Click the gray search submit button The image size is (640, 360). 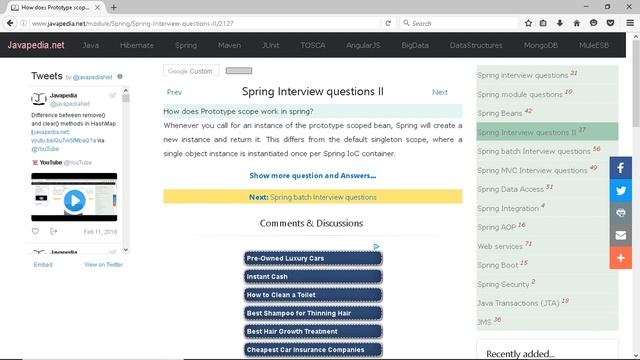pos(239,71)
